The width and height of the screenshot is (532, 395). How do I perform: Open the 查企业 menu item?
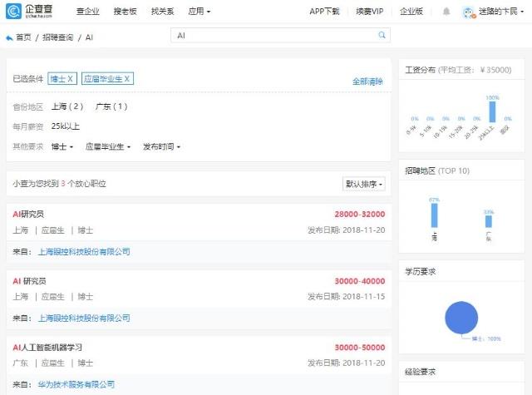pos(88,12)
